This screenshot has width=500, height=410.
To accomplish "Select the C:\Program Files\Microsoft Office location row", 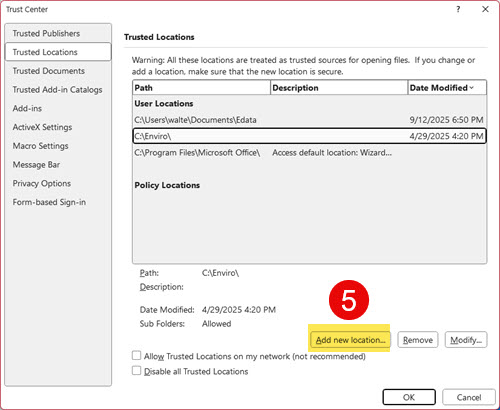I will point(309,153).
